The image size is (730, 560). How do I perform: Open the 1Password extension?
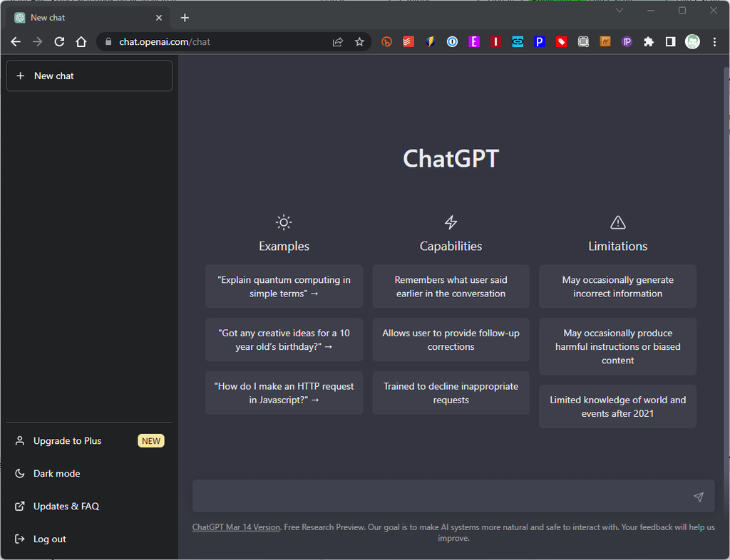tap(452, 41)
